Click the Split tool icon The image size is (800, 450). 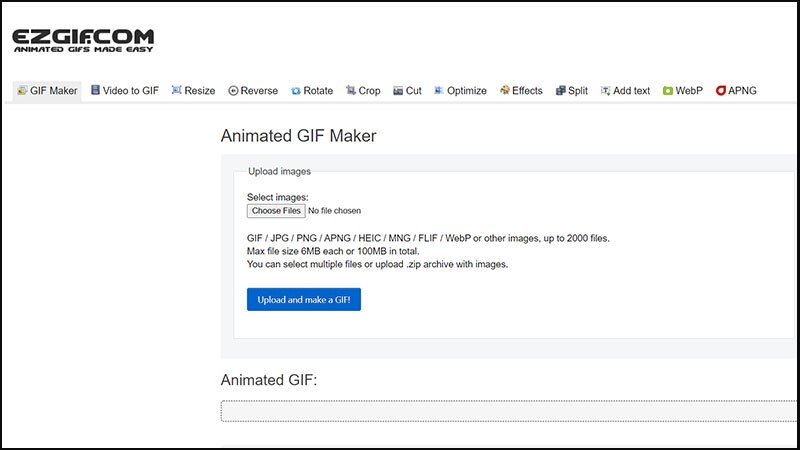point(560,91)
